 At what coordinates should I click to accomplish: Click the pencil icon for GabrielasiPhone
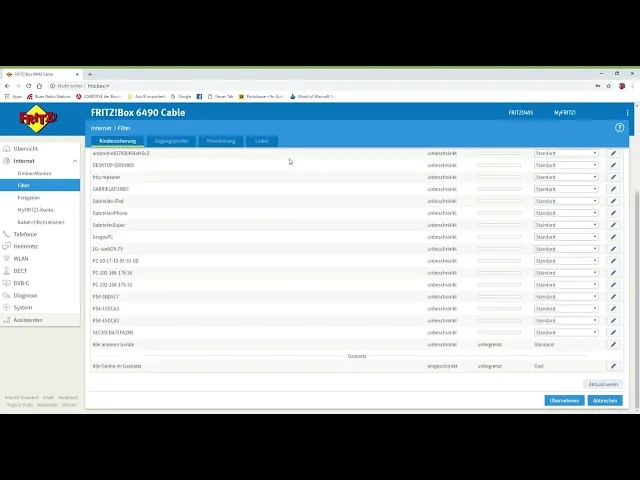(613, 213)
